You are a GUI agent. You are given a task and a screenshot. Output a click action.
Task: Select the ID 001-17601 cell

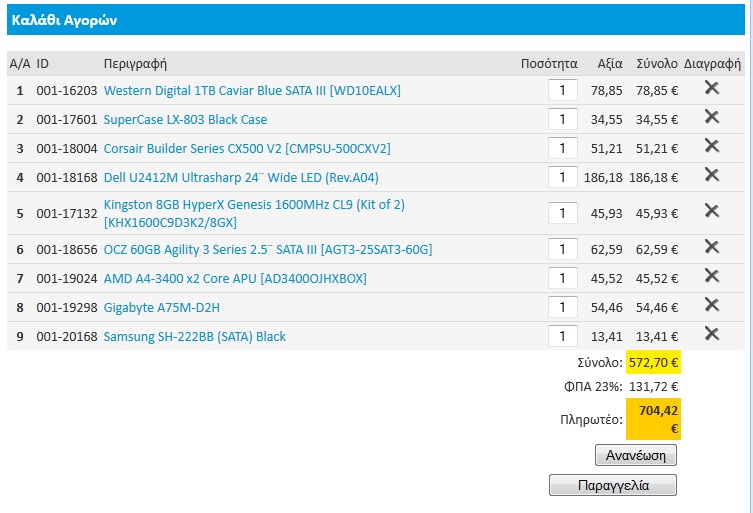(67, 120)
